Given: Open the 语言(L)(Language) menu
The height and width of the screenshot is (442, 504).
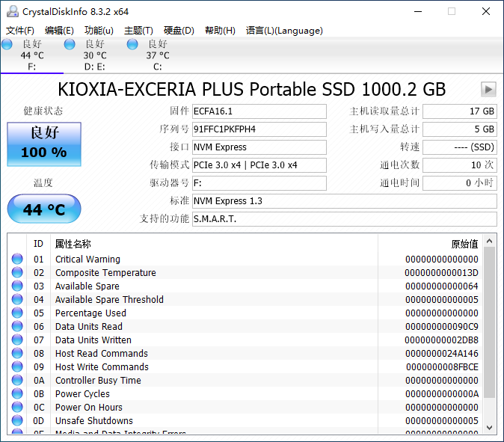Looking at the screenshot, I should (x=284, y=31).
